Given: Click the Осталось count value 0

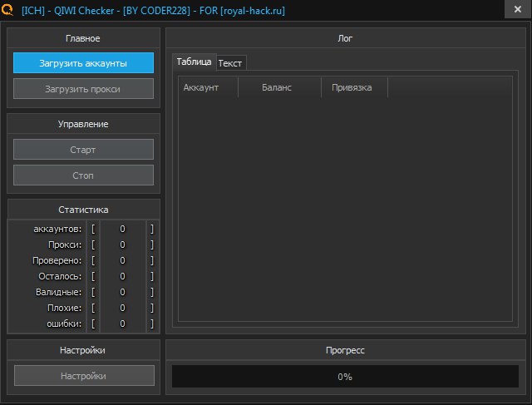Looking at the screenshot, I should [122, 276].
